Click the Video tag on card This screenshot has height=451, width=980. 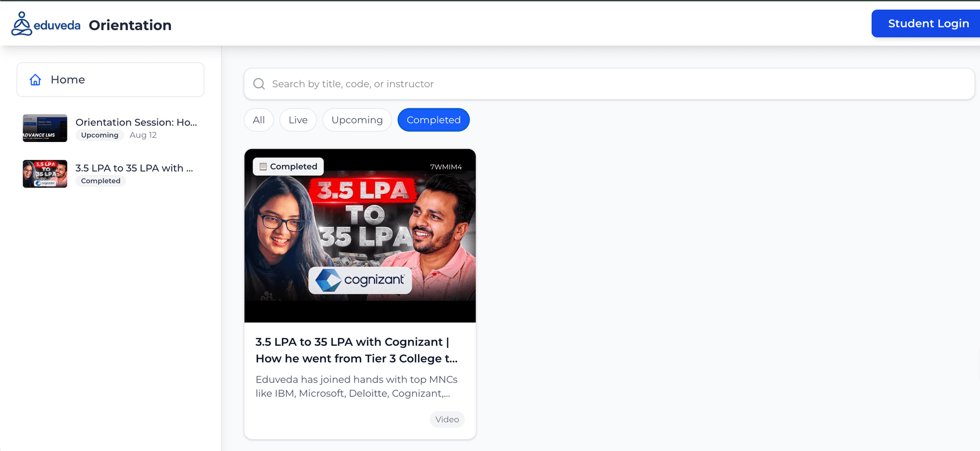447,419
